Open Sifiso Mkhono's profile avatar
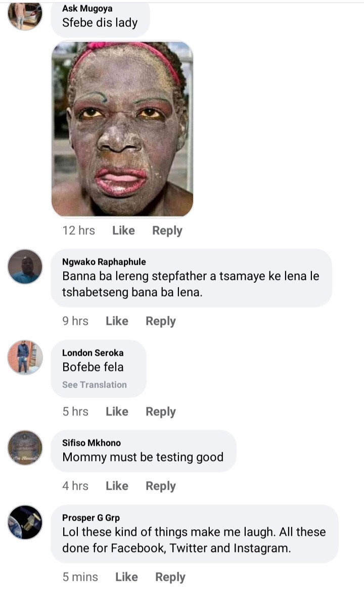Screen dimensions: 364x592 [x=25, y=447]
